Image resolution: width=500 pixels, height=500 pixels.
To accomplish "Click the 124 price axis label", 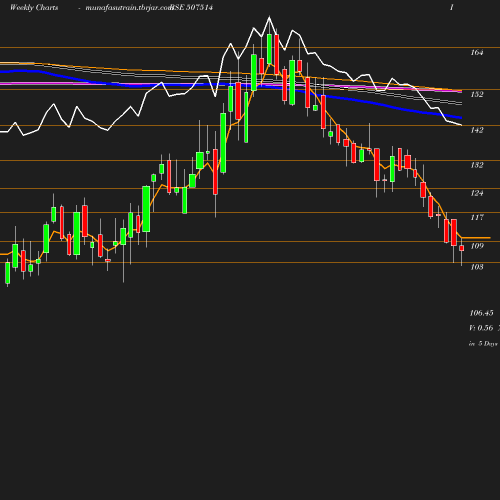I will coord(477,193).
